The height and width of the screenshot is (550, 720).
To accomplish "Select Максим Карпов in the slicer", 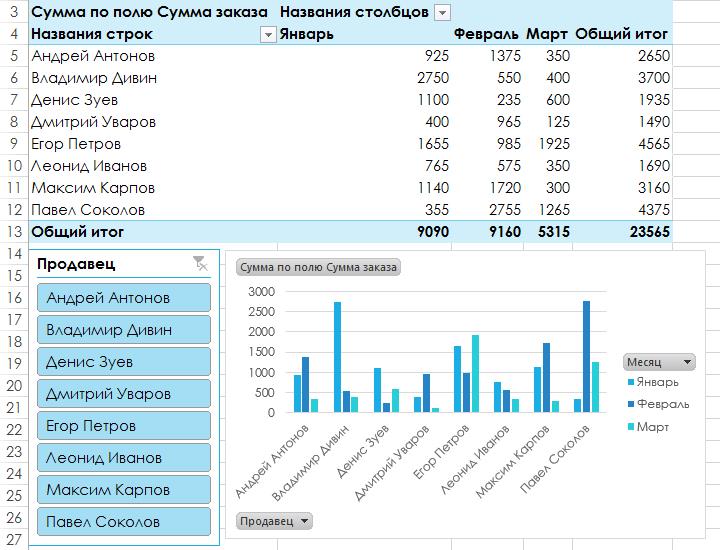I will click(x=124, y=489).
